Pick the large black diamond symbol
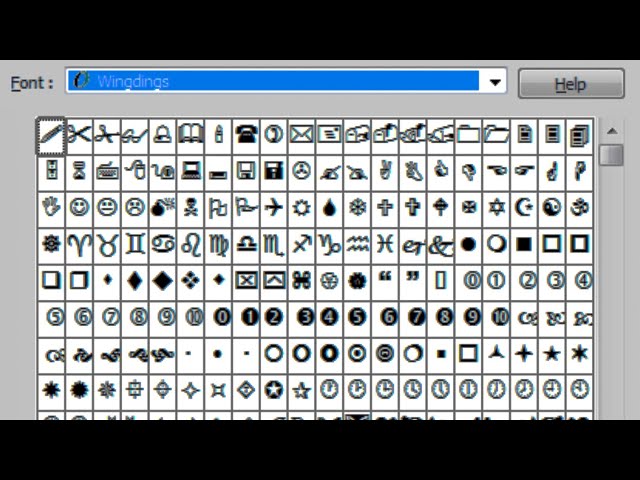Image resolution: width=640 pixels, height=480 pixels. [162, 281]
